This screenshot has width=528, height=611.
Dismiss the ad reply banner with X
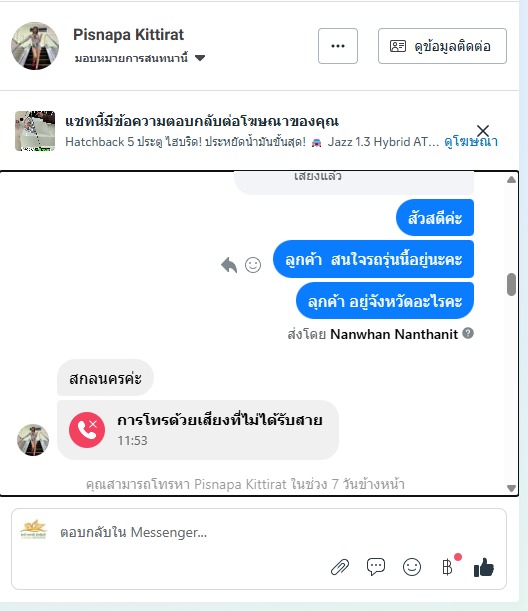483,131
